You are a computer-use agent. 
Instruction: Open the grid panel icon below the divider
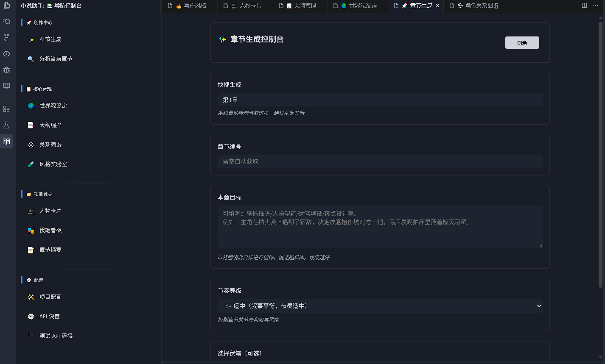click(6, 109)
